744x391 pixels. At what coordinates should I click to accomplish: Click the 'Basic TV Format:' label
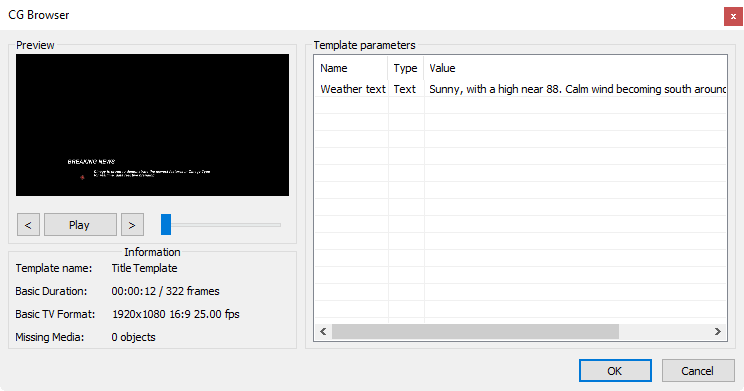(x=55, y=314)
